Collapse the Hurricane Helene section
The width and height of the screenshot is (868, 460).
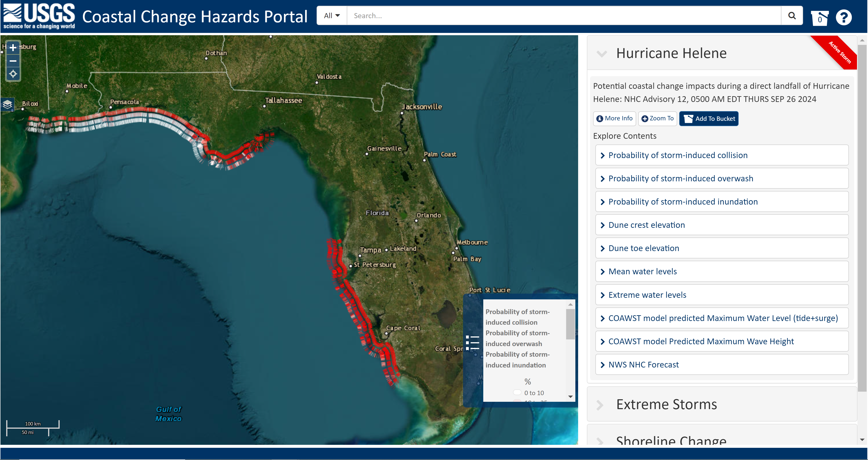[x=601, y=54]
